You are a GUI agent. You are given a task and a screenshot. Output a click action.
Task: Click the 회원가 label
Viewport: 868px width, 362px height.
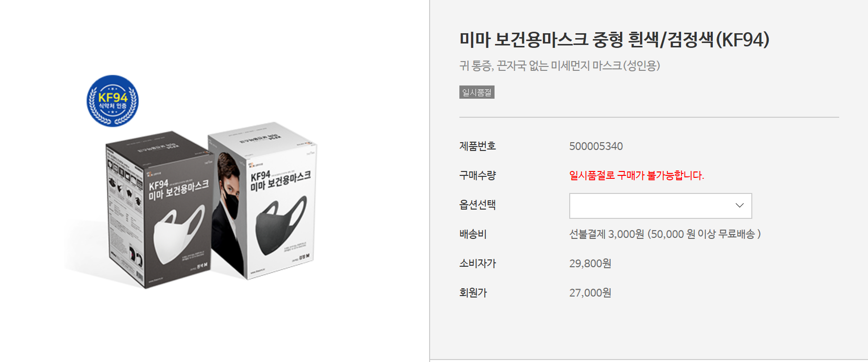pos(473,293)
